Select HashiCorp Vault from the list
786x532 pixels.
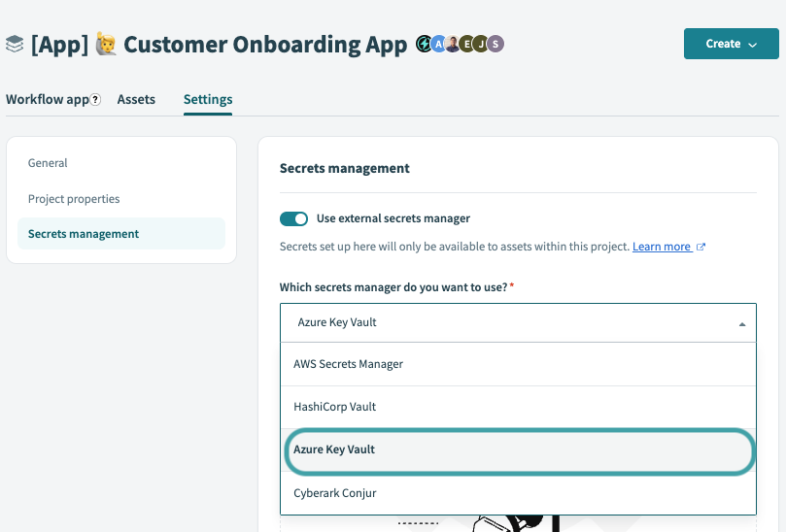[334, 407]
